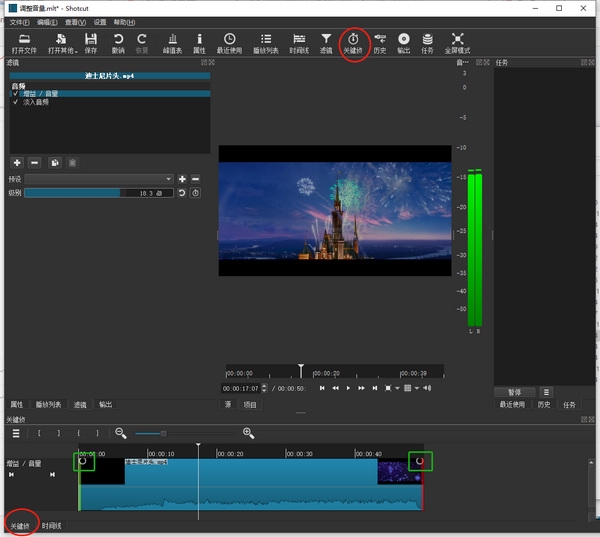This screenshot has width=600, height=537.
Task: Uncheck the Gain / Volume filter checkbox
Action: tap(15, 94)
